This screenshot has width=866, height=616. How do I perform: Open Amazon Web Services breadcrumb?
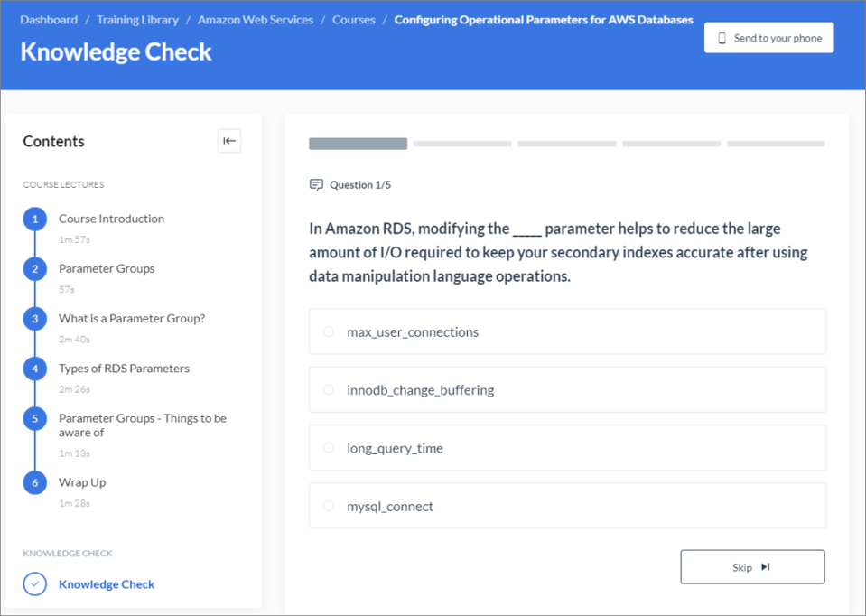(256, 20)
